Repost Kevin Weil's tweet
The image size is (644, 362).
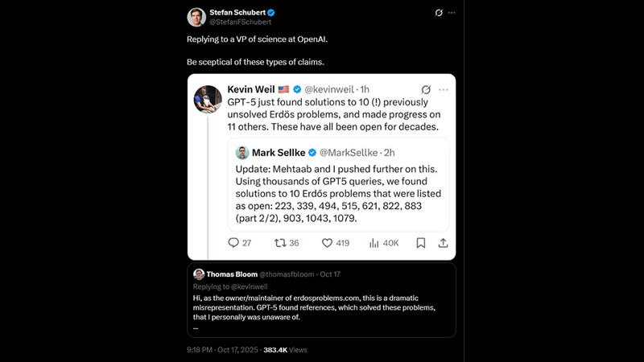coord(281,242)
